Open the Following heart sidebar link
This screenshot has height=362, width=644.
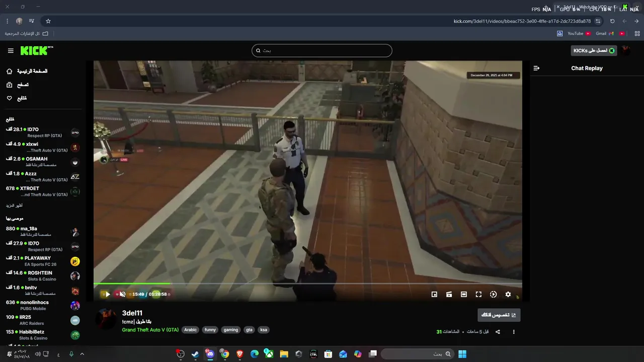click(17, 98)
